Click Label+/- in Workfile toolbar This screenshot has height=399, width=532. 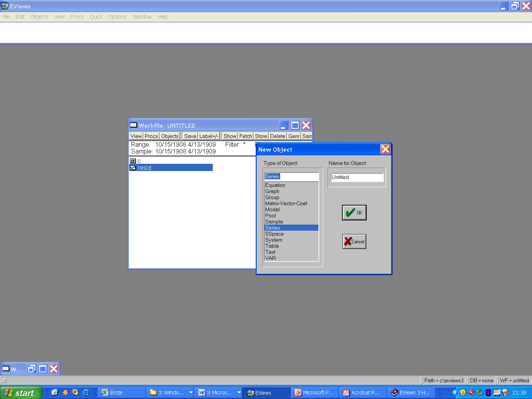pyautogui.click(x=209, y=136)
